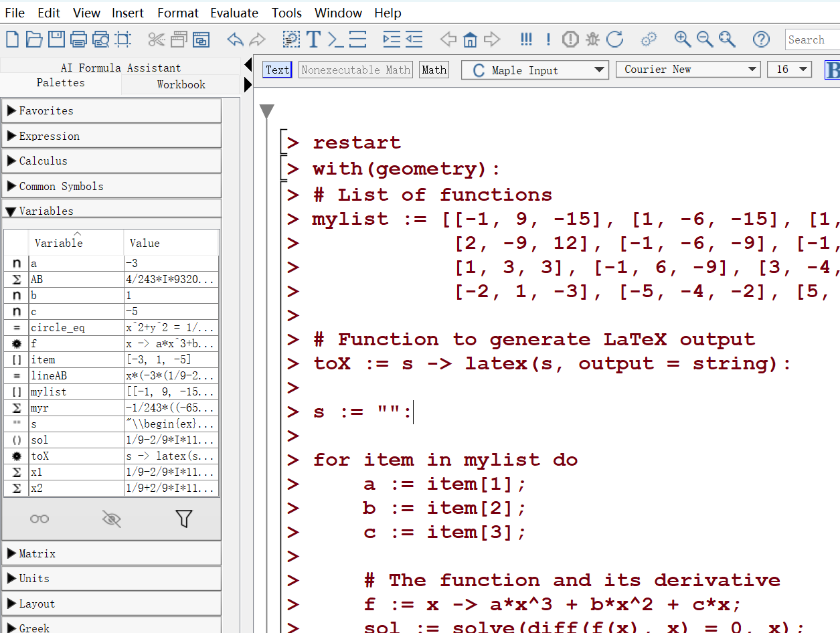Collapse the side panel with the upper left-pointing triangle
Viewport: 840px width, 633px height.
point(248,65)
